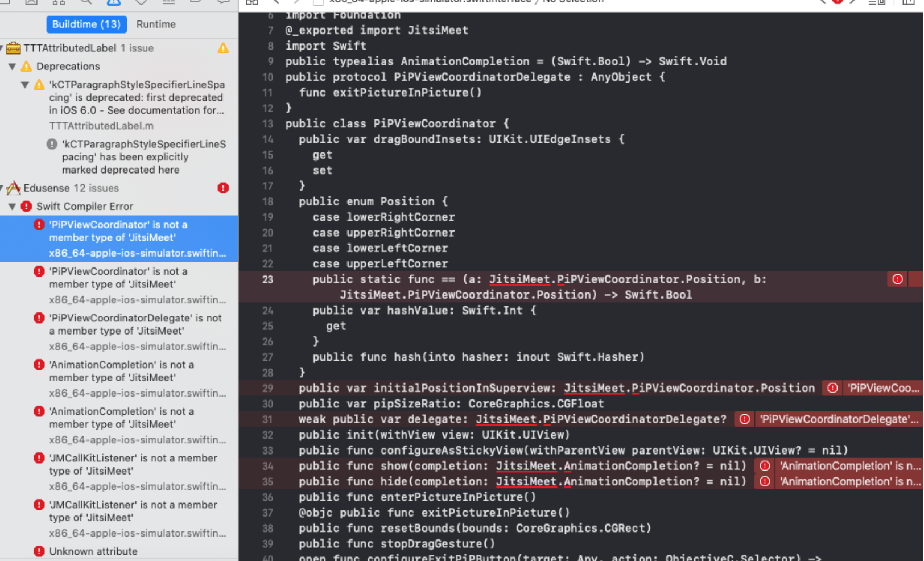Image resolution: width=924 pixels, height=561 pixels.
Task: Select the 'PiPViewCoordinatorDelegate' is not a member issue
Action: click(x=119, y=332)
